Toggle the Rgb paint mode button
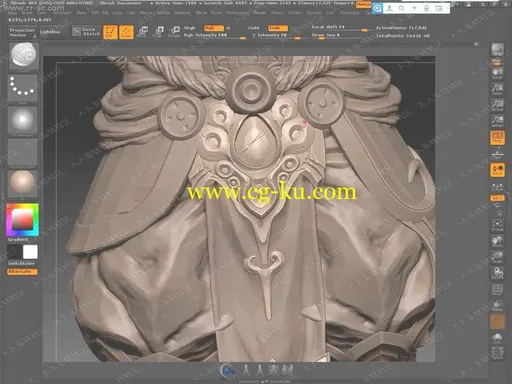This screenshot has height=384, width=512. (214, 28)
